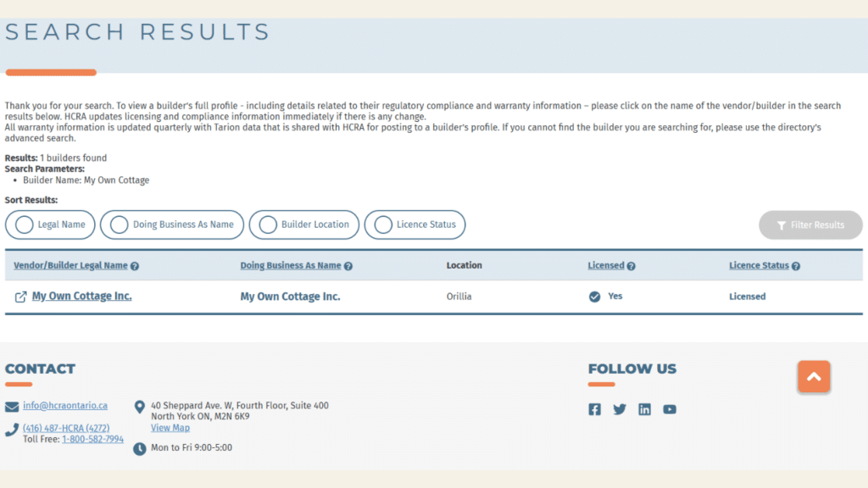The width and height of the screenshot is (868, 488).
Task: Open help icon beside Licence Status header
Action: pyautogui.click(x=795, y=266)
